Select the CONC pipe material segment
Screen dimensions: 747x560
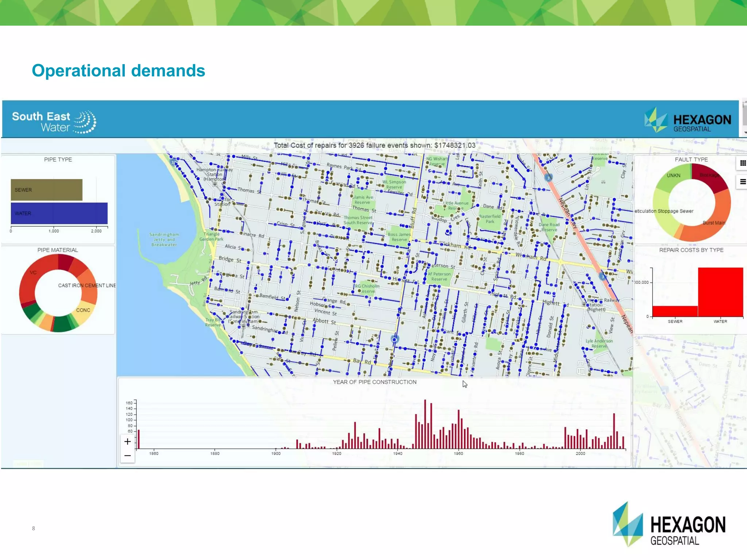(84, 310)
